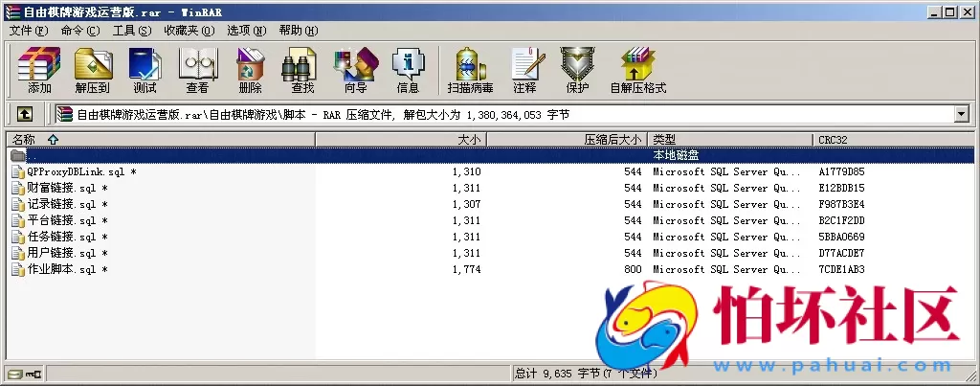Select file name 作业脚本.sql

(68, 269)
